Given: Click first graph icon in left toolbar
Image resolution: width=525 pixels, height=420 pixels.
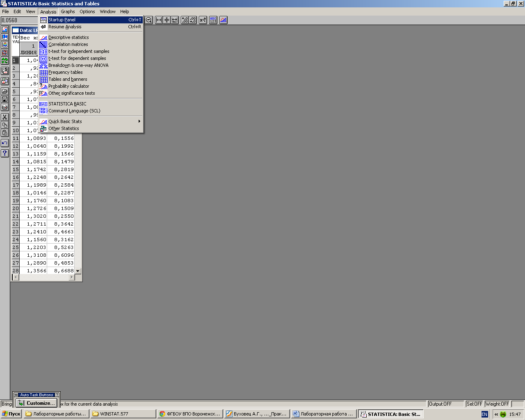Looking at the screenshot, I should coord(5,30).
